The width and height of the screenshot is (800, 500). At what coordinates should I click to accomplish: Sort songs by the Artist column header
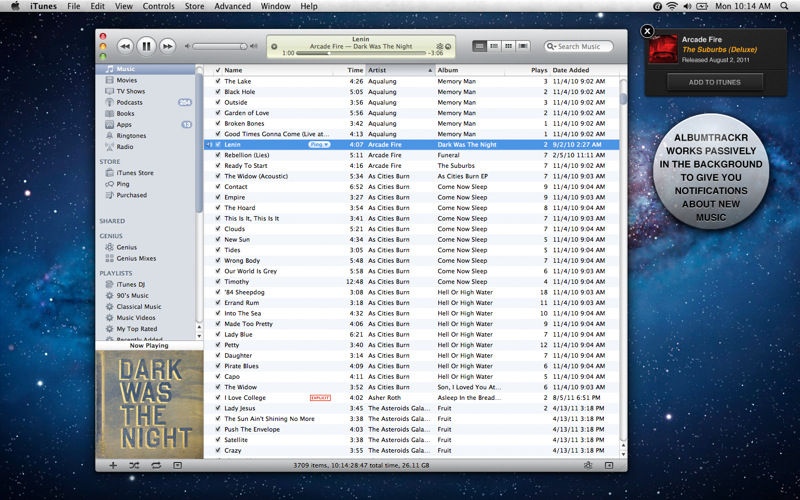coord(400,70)
